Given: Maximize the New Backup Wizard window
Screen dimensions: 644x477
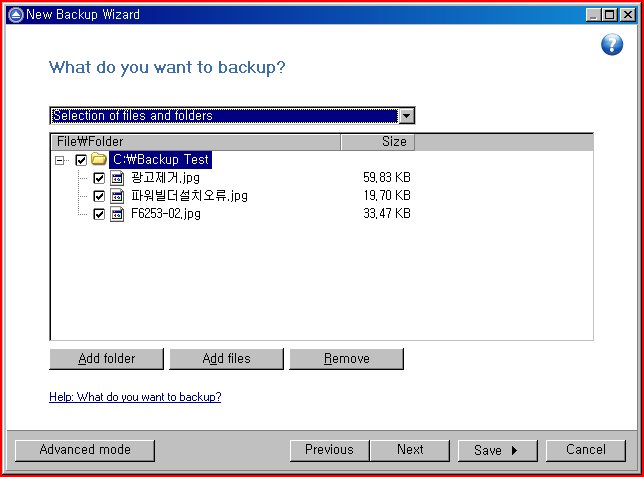Looking at the screenshot, I should [610, 15].
